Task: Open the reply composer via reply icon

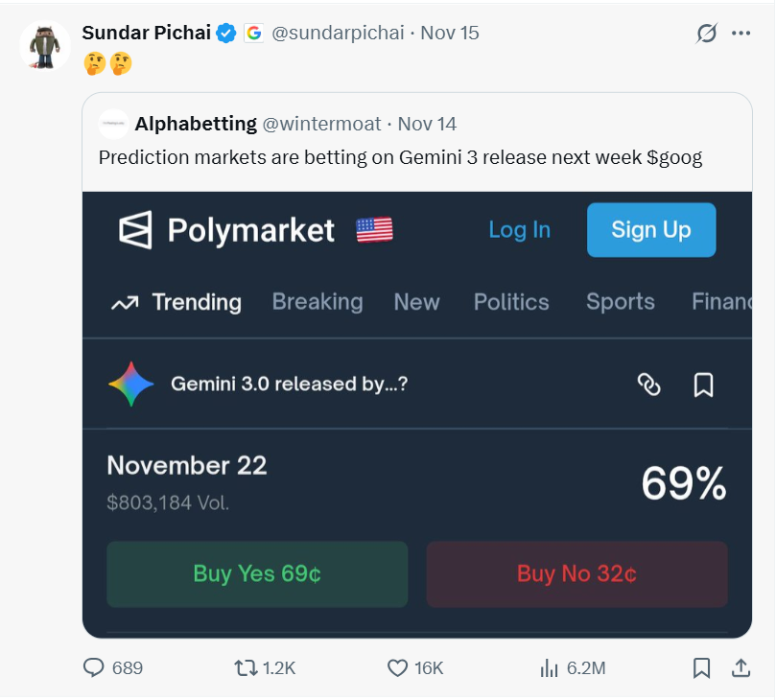Action: (92, 668)
